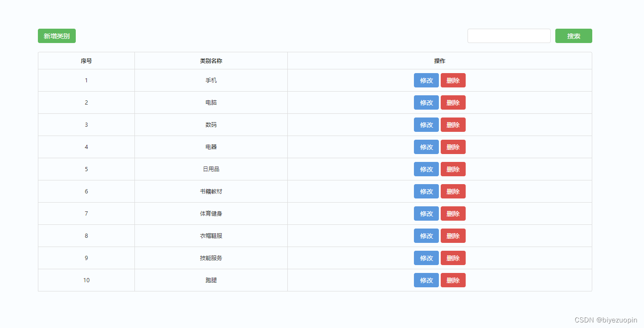This screenshot has height=328, width=644.
Task: Modify the 数码 category
Action: click(x=426, y=125)
